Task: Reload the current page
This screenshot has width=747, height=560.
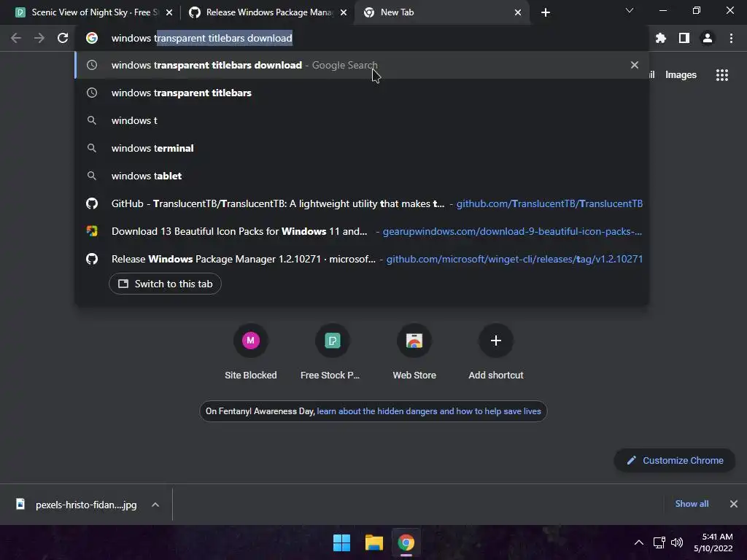Action: click(63, 38)
